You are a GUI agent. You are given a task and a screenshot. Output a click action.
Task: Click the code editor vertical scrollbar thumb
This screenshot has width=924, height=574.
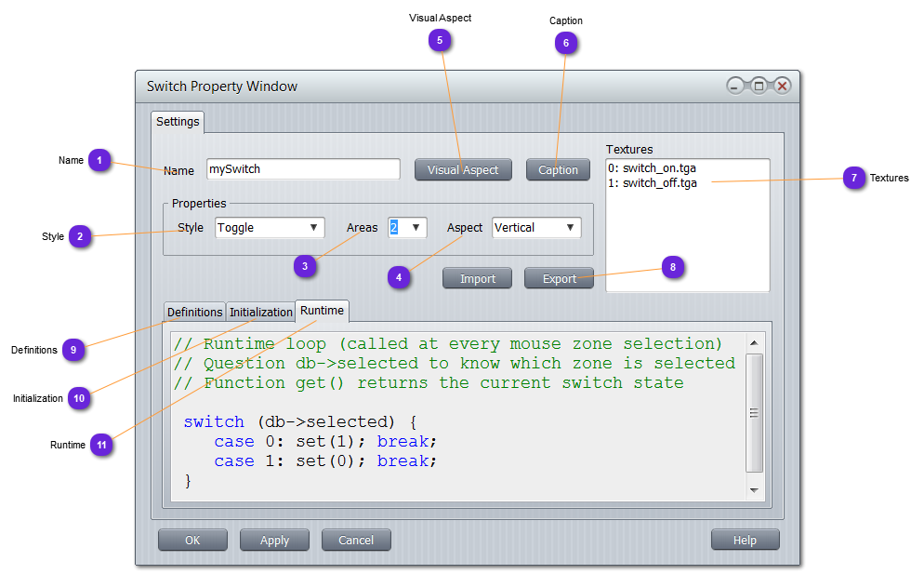pyautogui.click(x=754, y=412)
